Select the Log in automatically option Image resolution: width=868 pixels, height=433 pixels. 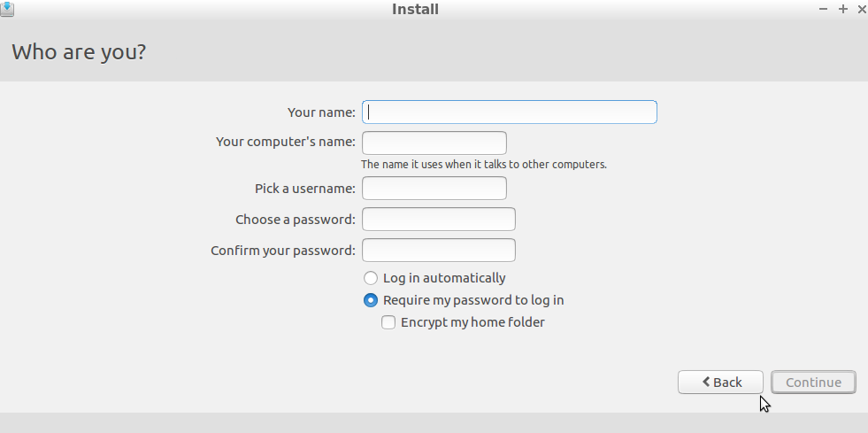pos(371,278)
